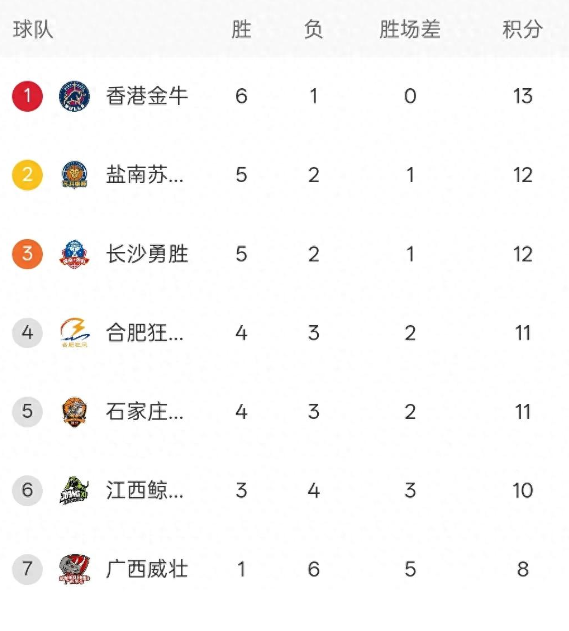Select 香港金牛's 13 points value
This screenshot has width=569, height=631.
coord(523,96)
